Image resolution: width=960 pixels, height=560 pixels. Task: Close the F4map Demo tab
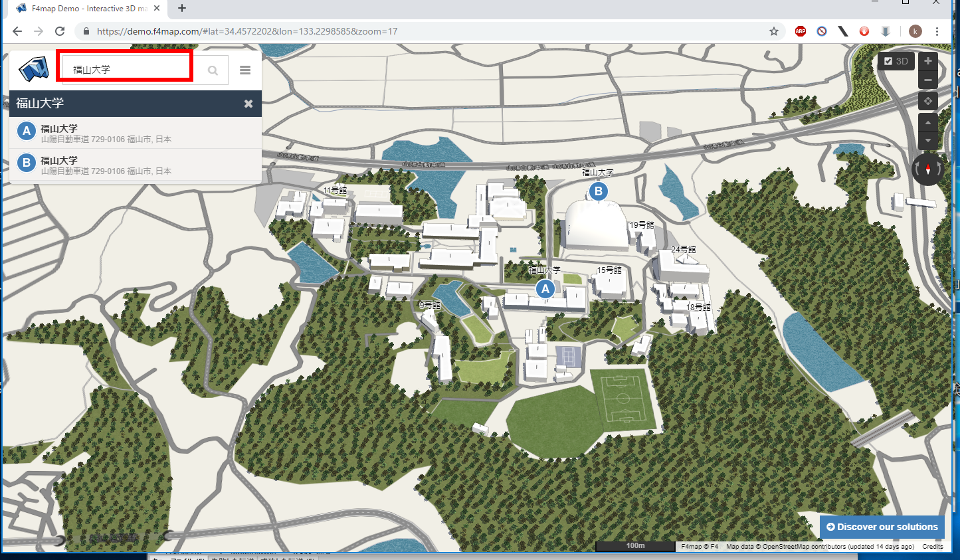click(157, 9)
